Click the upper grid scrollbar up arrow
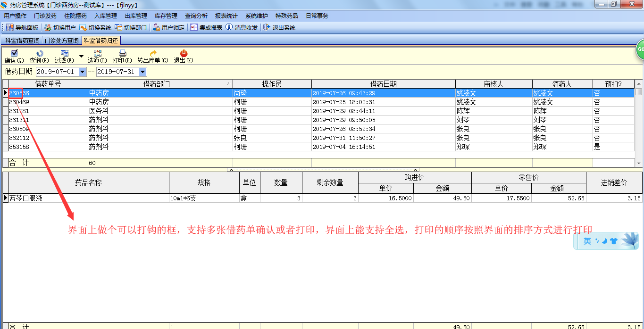This screenshot has width=644, height=329. 639,84
